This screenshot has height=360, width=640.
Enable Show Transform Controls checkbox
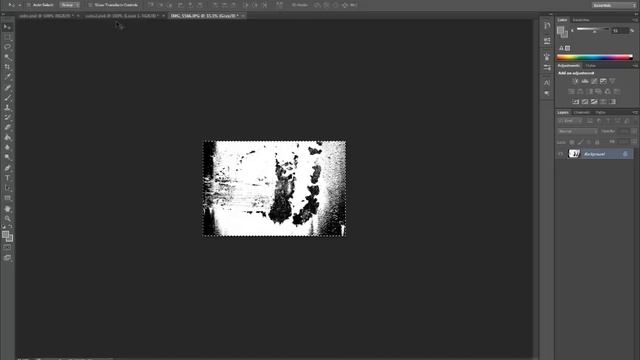90,5
